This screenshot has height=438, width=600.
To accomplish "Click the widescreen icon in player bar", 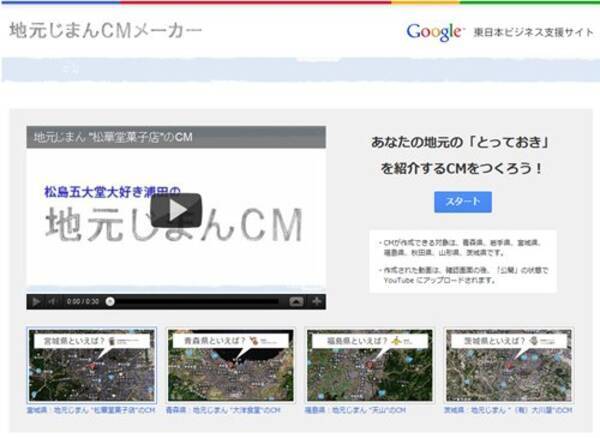I will [x=296, y=301].
